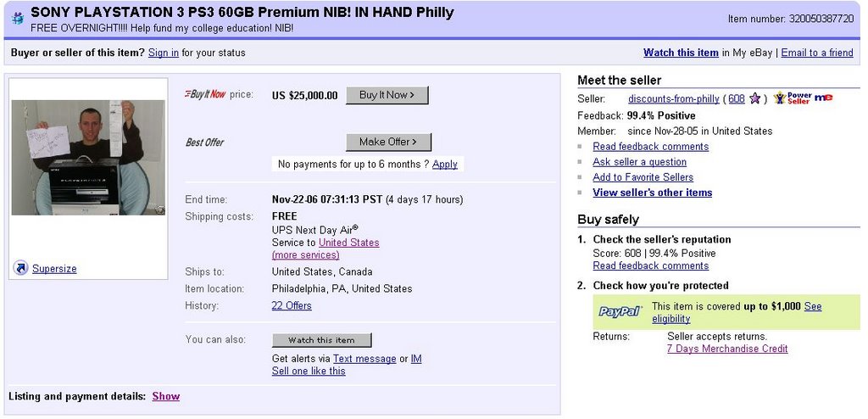Viewport: 868px width, 419px height.
Task: Open the Email to a friend link
Action: pyautogui.click(x=817, y=53)
